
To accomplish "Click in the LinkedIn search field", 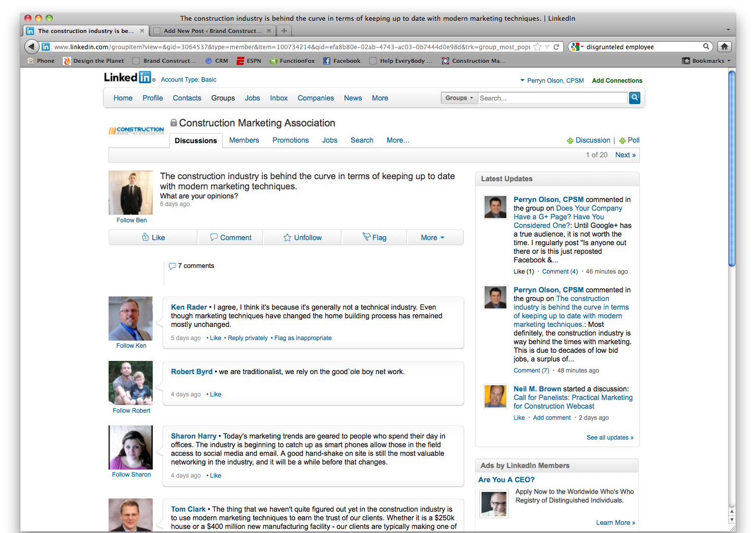I will click(553, 98).
